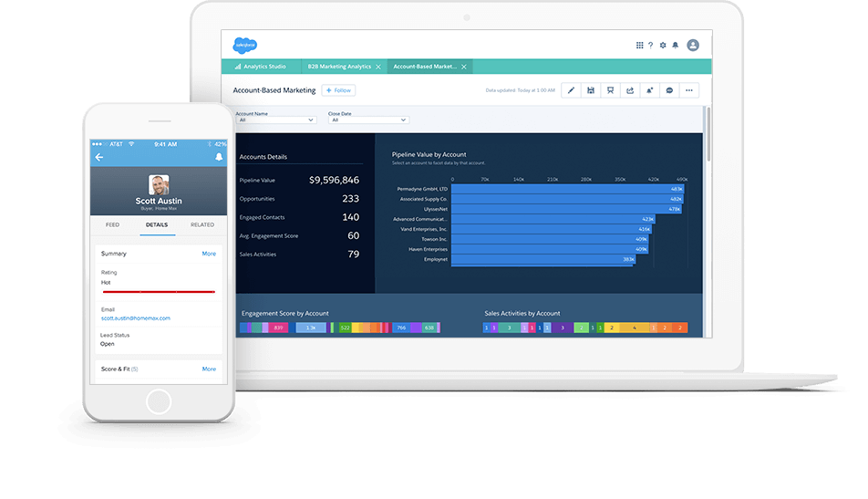
Task: Select the RELATED tab on the phone
Action: [x=202, y=224]
